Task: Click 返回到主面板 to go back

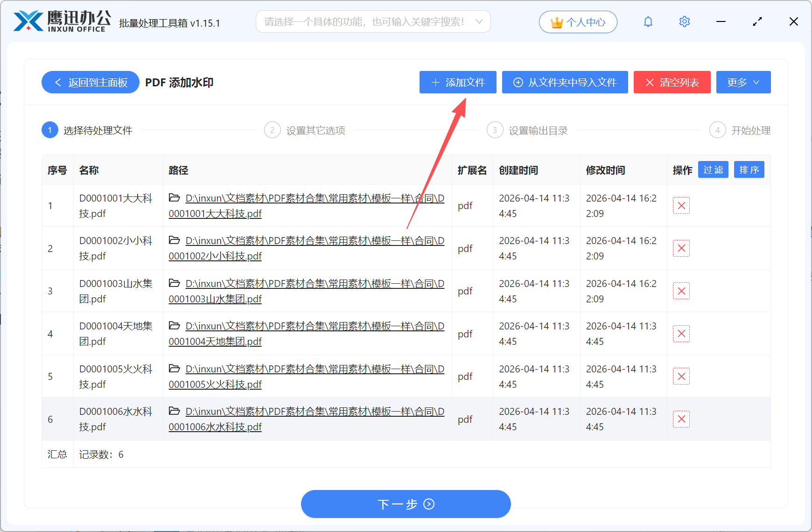Action: pos(90,82)
